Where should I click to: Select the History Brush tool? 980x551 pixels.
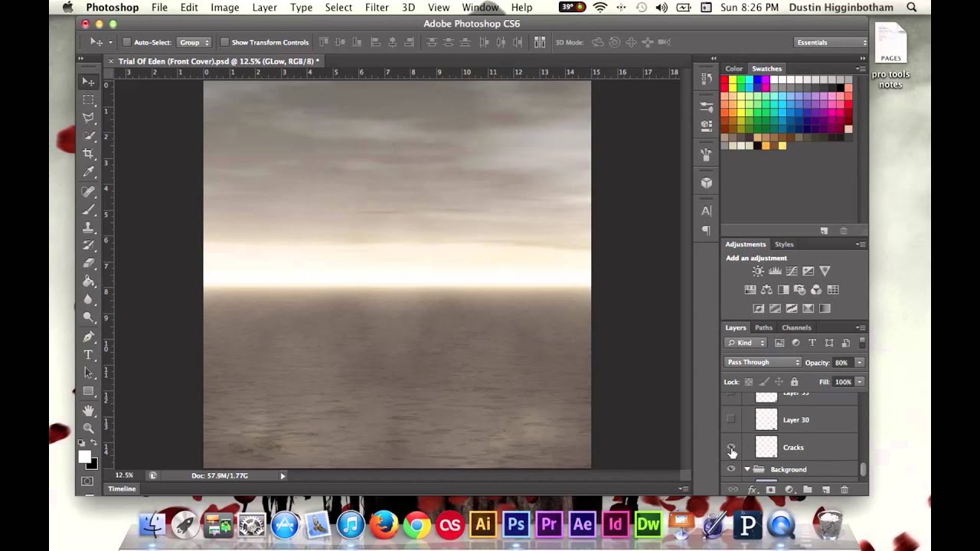pyautogui.click(x=89, y=245)
